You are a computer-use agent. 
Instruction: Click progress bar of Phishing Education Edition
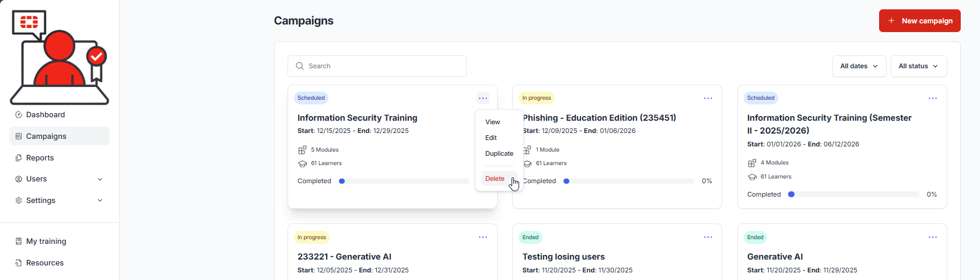click(629, 181)
